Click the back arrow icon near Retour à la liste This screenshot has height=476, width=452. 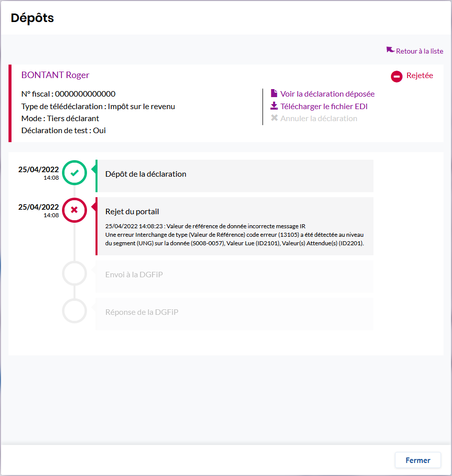pyautogui.click(x=390, y=50)
